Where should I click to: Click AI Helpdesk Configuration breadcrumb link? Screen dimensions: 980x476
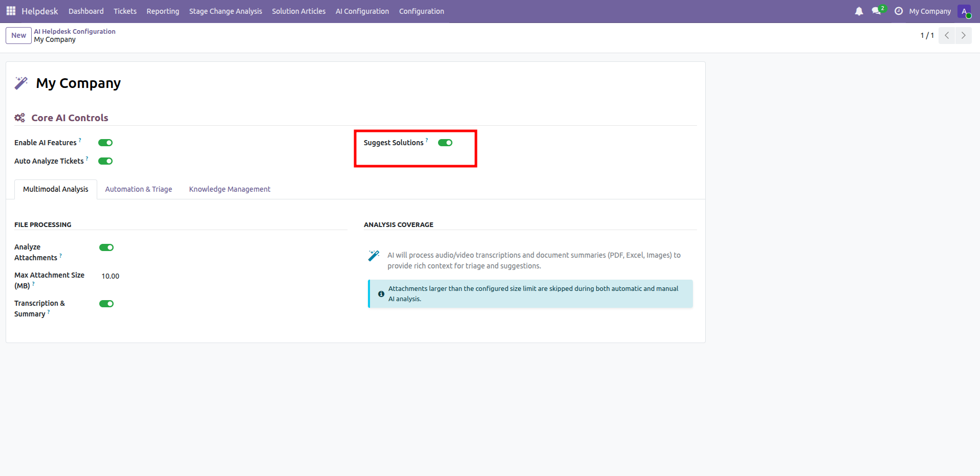(75, 31)
